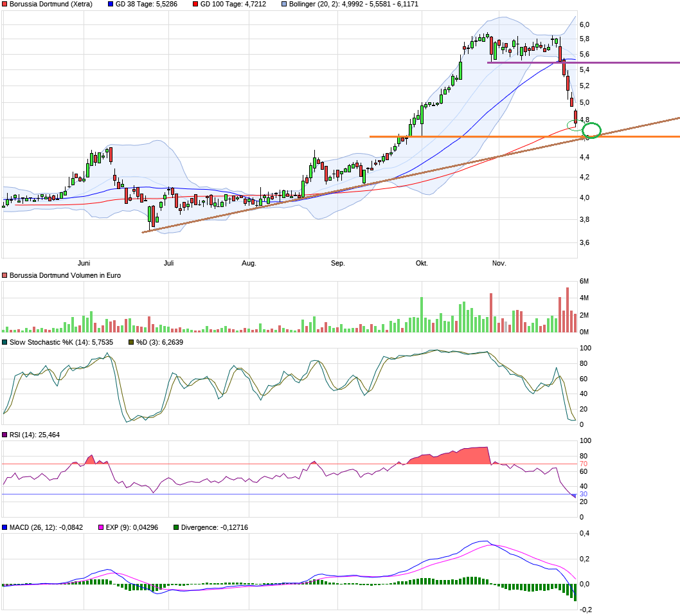Image resolution: width=680 pixels, height=616 pixels.
Task: Click the 4,8 price axis value
Action: coord(585,120)
